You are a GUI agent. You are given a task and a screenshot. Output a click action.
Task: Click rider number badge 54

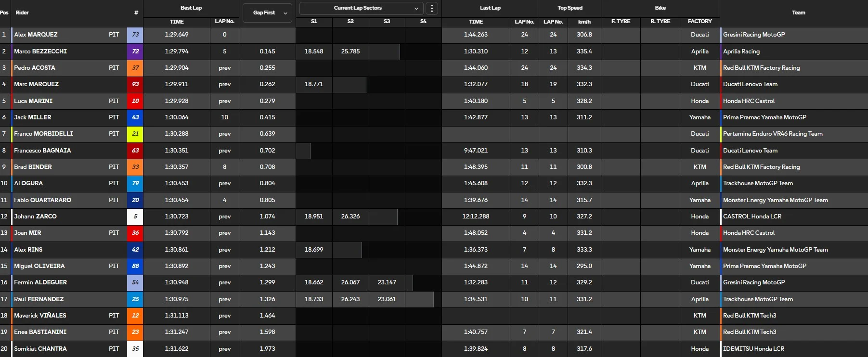coord(135,282)
